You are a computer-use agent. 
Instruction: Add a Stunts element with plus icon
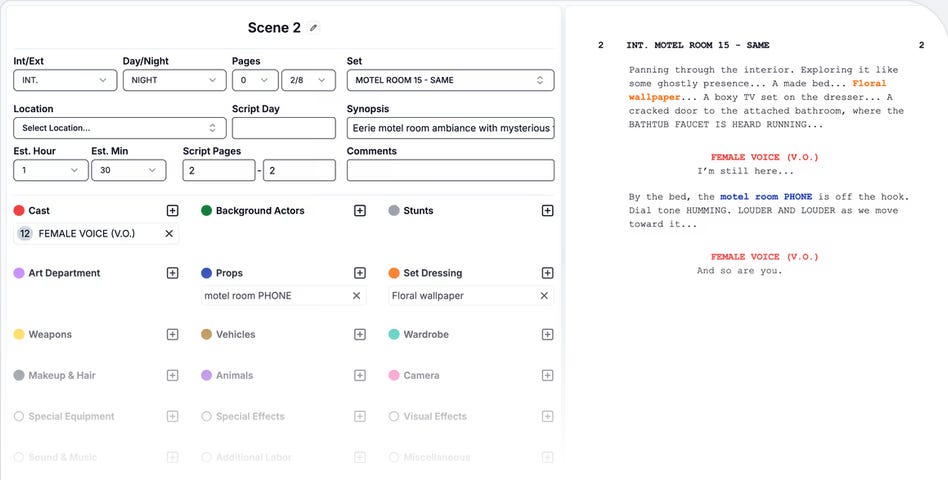[x=547, y=210]
